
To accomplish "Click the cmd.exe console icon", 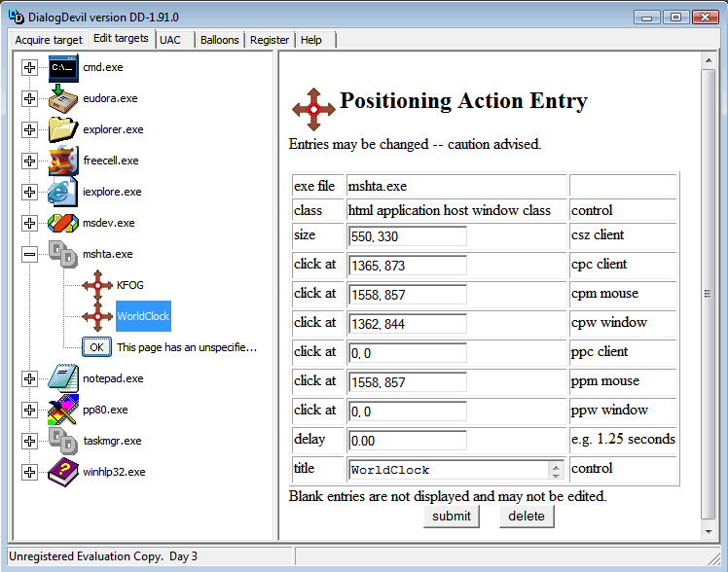I will 62,68.
